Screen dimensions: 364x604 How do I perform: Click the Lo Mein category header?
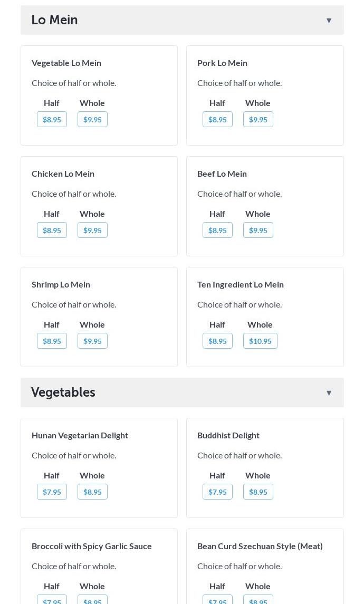pos(55,20)
